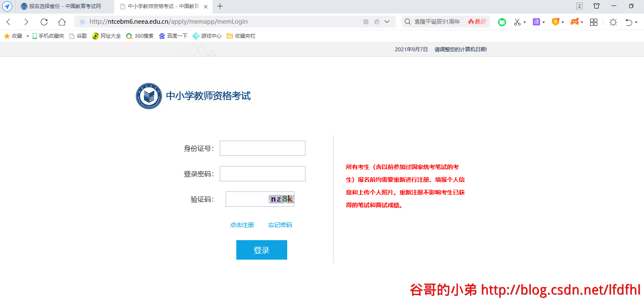Screen dimensions: 644x302
Task: Open the purple translate tool
Action: [x=536, y=22]
